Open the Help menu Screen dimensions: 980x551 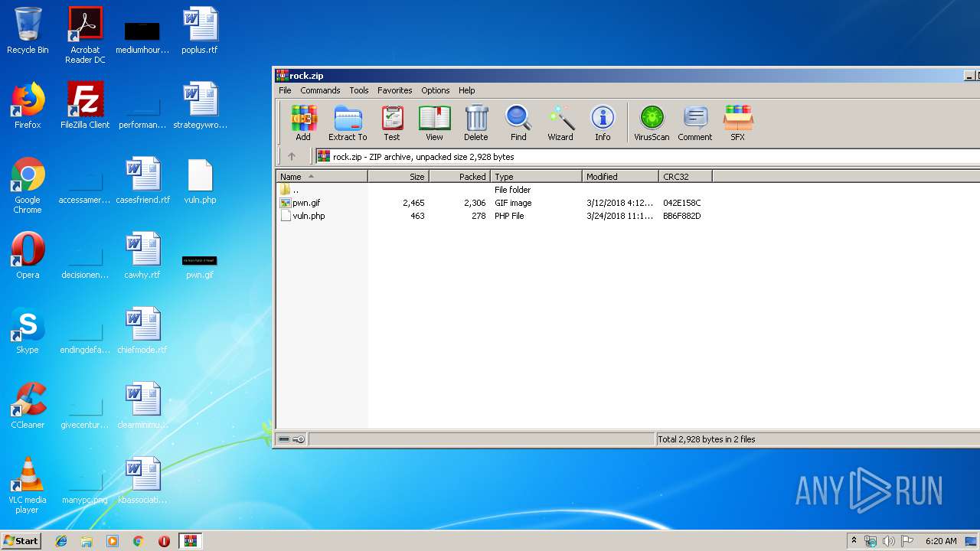467,90
